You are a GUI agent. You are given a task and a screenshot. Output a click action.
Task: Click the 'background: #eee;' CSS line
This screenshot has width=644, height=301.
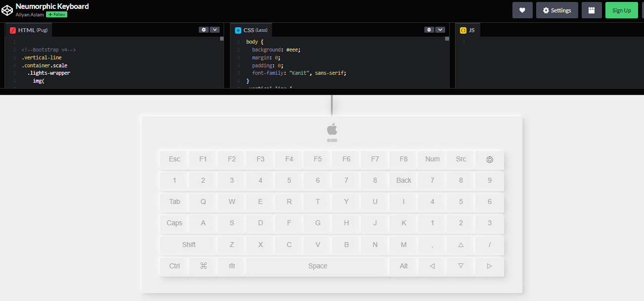click(x=276, y=50)
